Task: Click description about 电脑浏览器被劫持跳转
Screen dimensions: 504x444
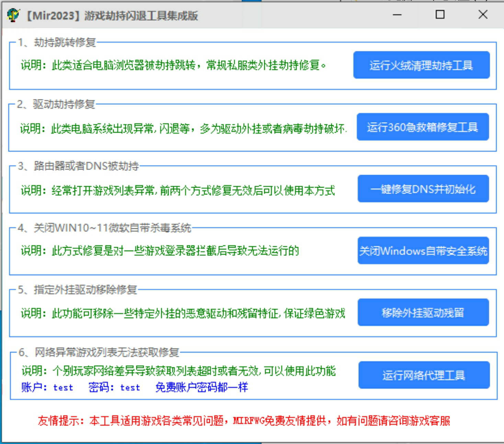Action: [173, 65]
